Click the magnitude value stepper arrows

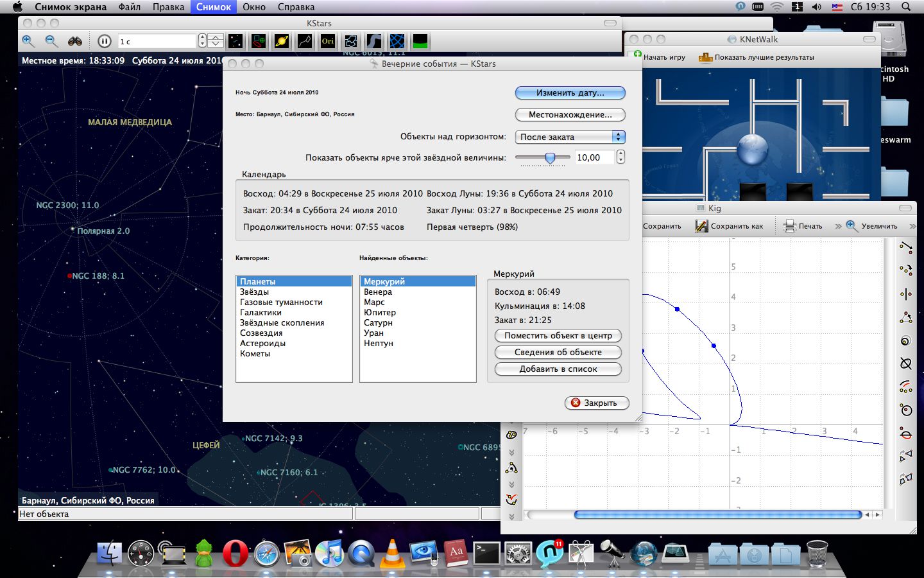pyautogui.click(x=620, y=157)
